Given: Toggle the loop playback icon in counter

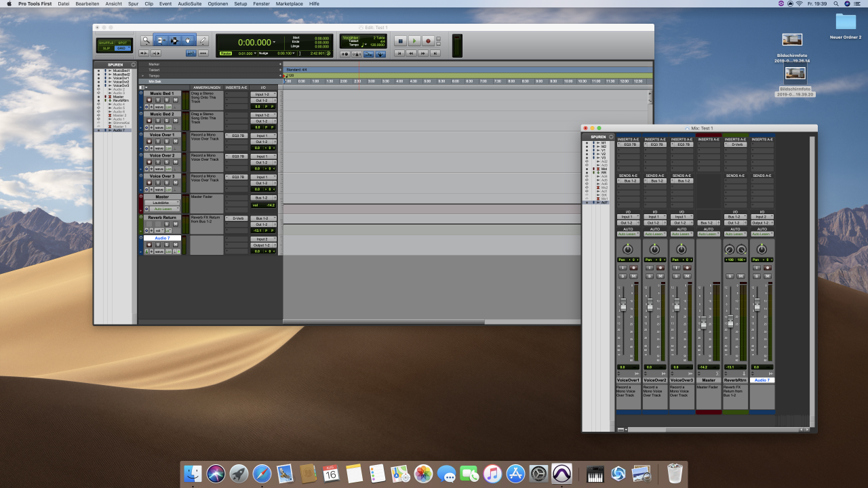Looking at the screenshot, I should [328, 53].
